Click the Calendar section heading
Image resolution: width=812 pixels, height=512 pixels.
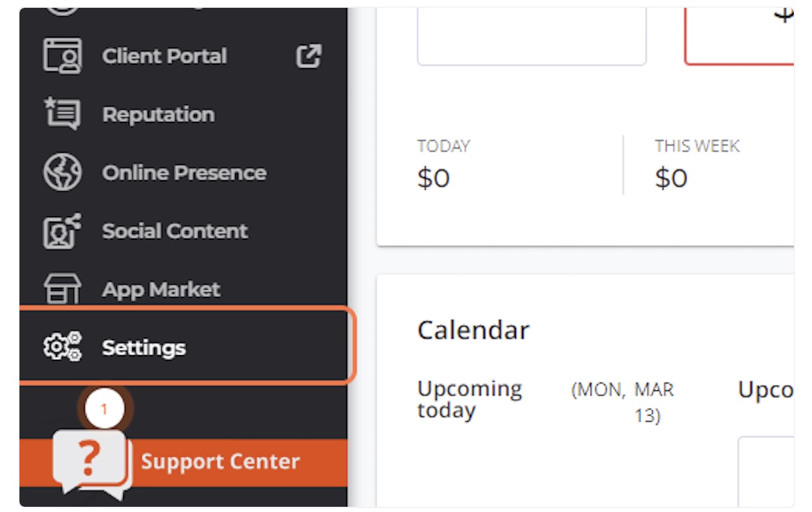(x=473, y=330)
